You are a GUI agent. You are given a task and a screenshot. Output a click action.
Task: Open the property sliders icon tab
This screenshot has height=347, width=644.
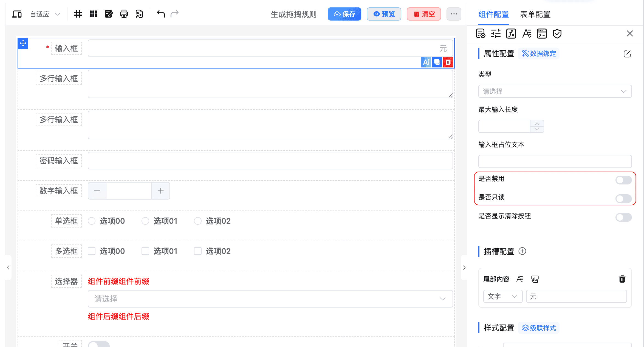click(496, 34)
